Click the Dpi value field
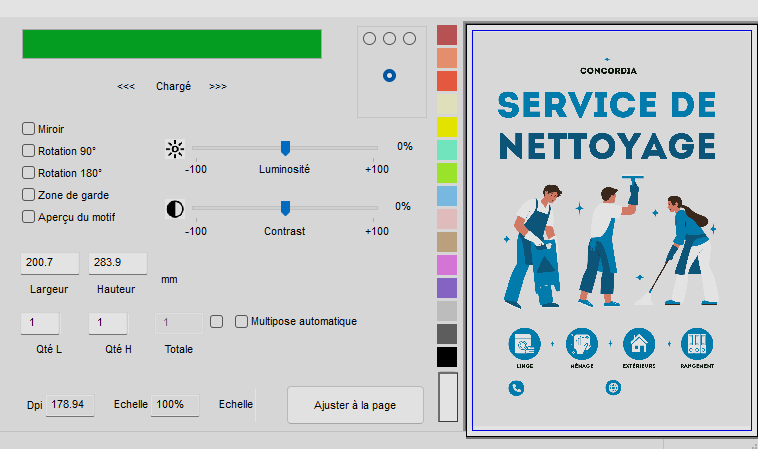Image resolution: width=758 pixels, height=449 pixels. (71, 405)
